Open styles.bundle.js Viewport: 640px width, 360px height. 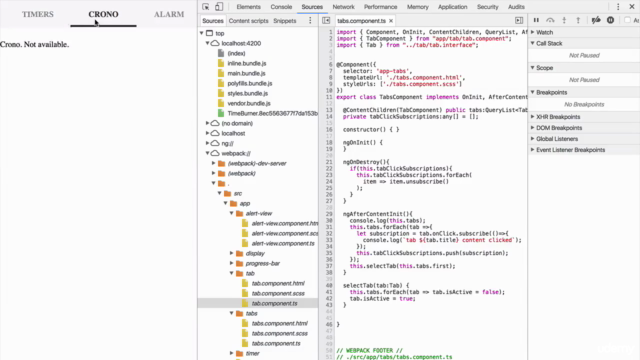[x=247, y=93]
